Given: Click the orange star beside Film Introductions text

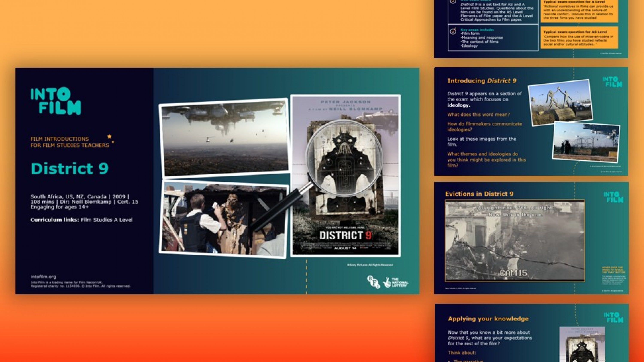Looking at the screenshot, I should click(109, 136).
